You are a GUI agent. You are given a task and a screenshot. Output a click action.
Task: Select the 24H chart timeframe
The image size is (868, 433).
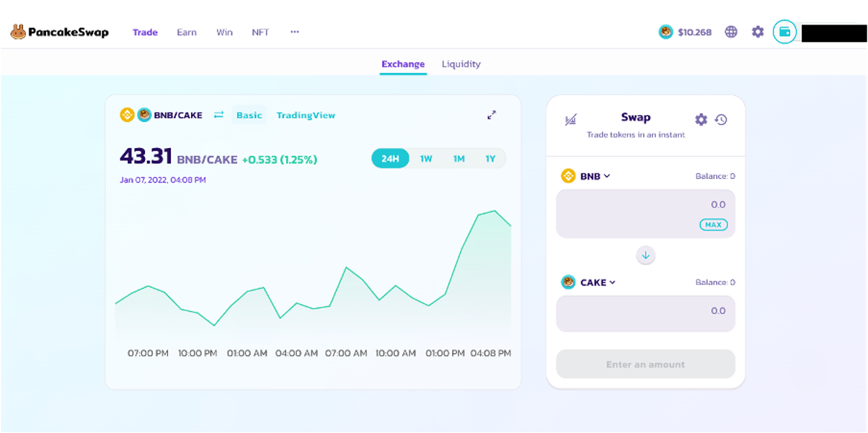pos(390,159)
